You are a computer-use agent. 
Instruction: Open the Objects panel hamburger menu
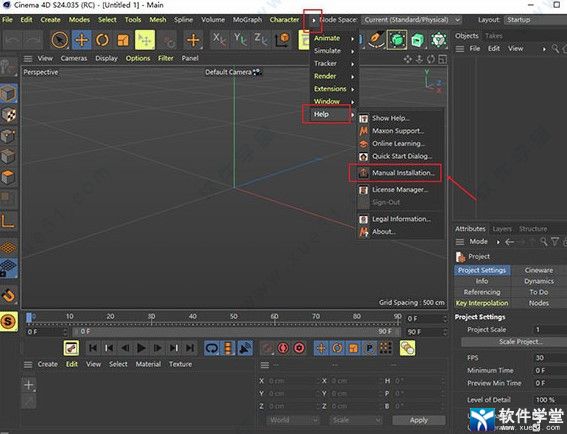click(460, 49)
